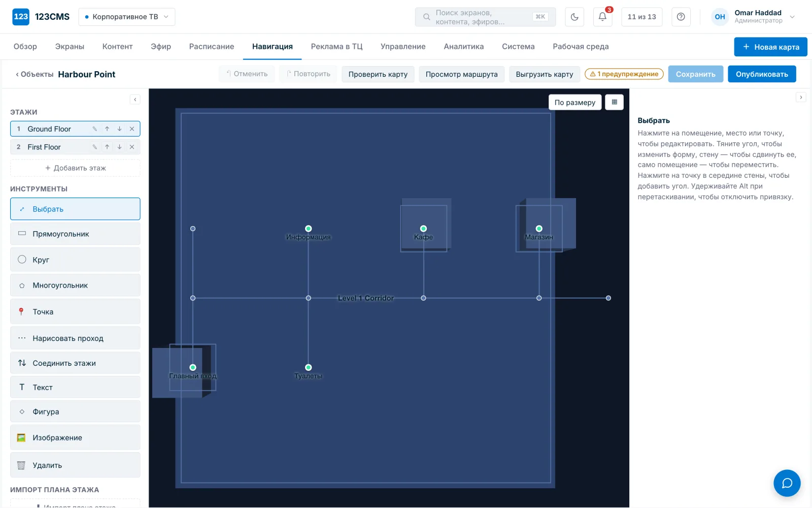Switch to Расписание tab
Image resolution: width=812 pixels, height=508 pixels.
coord(212,46)
